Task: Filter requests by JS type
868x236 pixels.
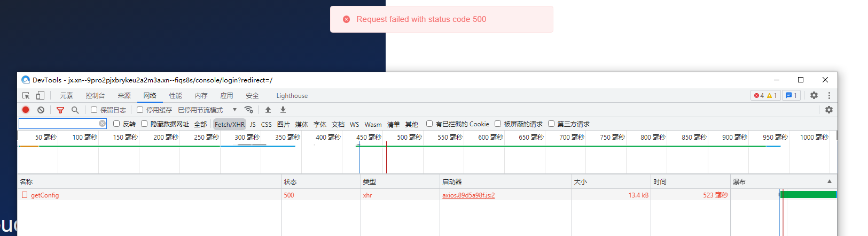Action: pyautogui.click(x=253, y=124)
